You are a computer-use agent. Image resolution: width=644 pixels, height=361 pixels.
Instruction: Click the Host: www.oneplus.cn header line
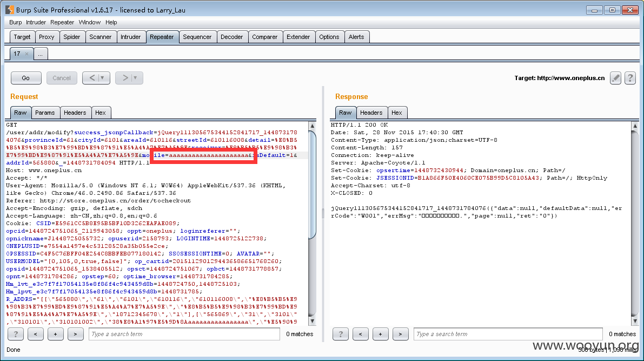44,170
